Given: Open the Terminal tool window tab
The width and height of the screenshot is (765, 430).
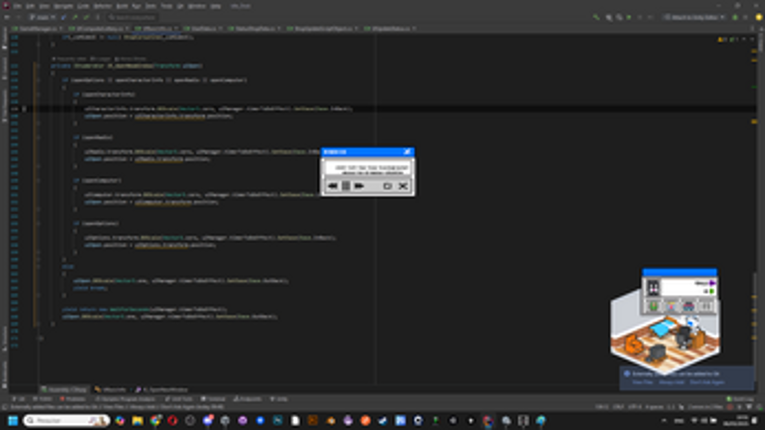Looking at the screenshot, I should [x=213, y=399].
